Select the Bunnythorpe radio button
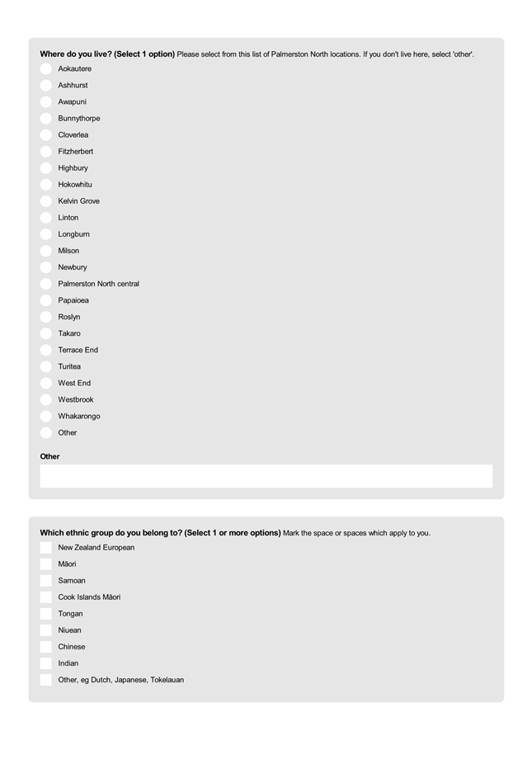Screen dimensions: 532x764 pyautogui.click(x=46, y=119)
